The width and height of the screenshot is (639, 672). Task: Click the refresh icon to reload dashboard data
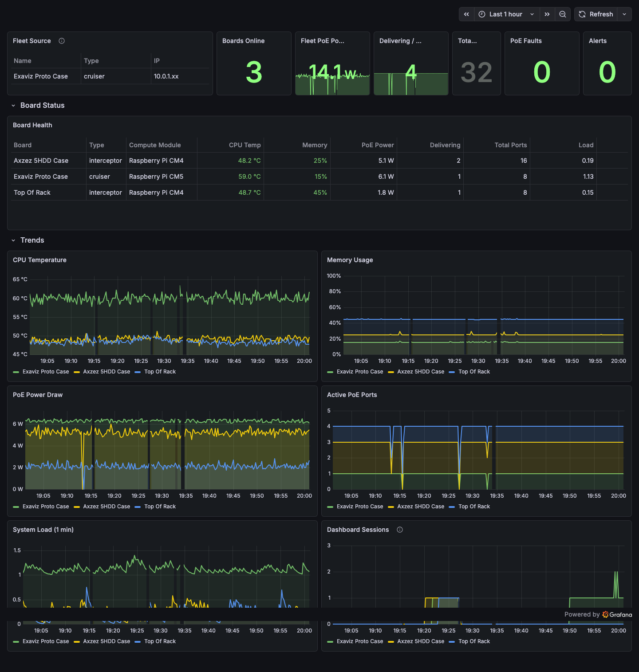pyautogui.click(x=582, y=14)
